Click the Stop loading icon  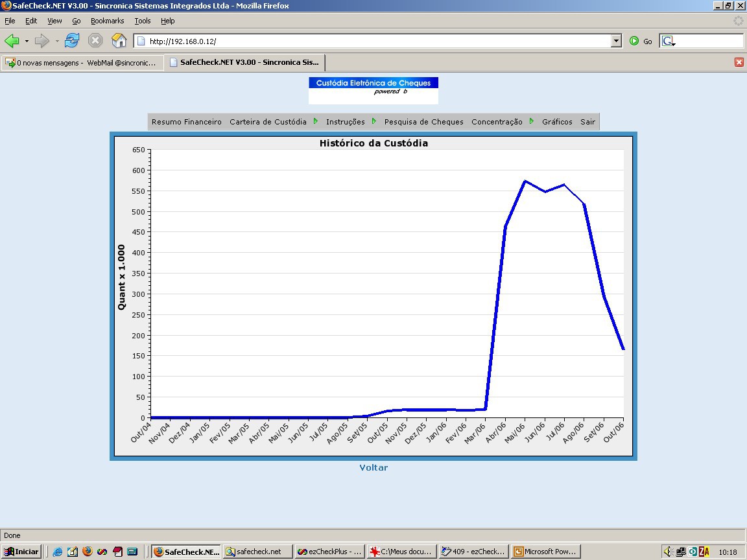tap(95, 40)
